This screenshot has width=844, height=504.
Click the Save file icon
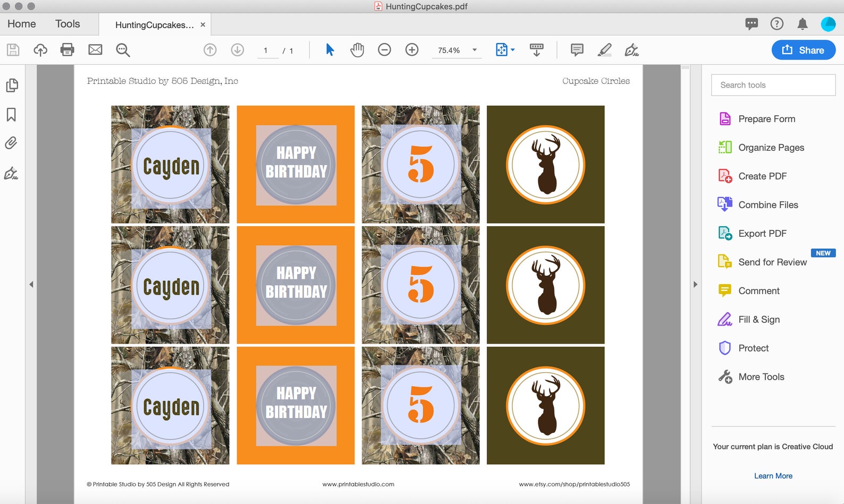coord(13,50)
